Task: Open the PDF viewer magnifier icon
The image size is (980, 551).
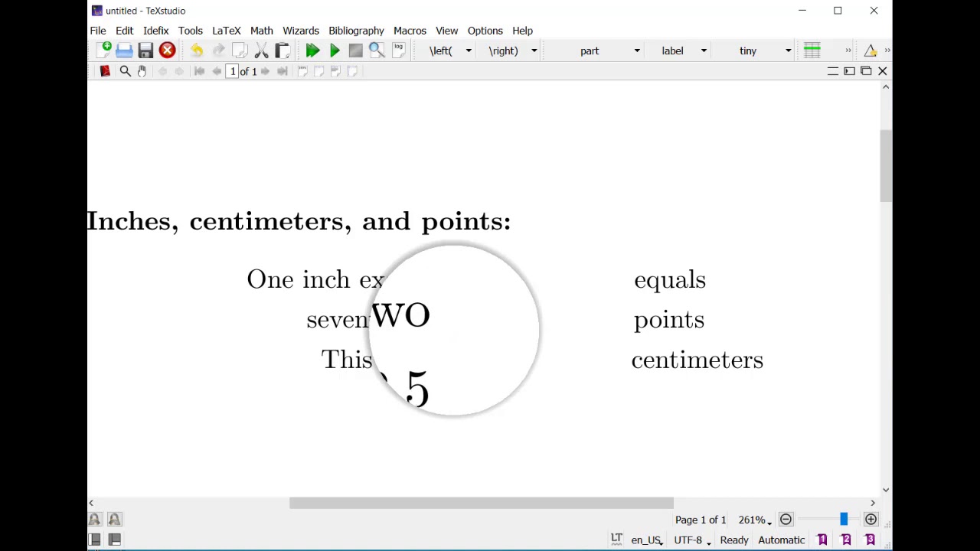Action: click(377, 51)
